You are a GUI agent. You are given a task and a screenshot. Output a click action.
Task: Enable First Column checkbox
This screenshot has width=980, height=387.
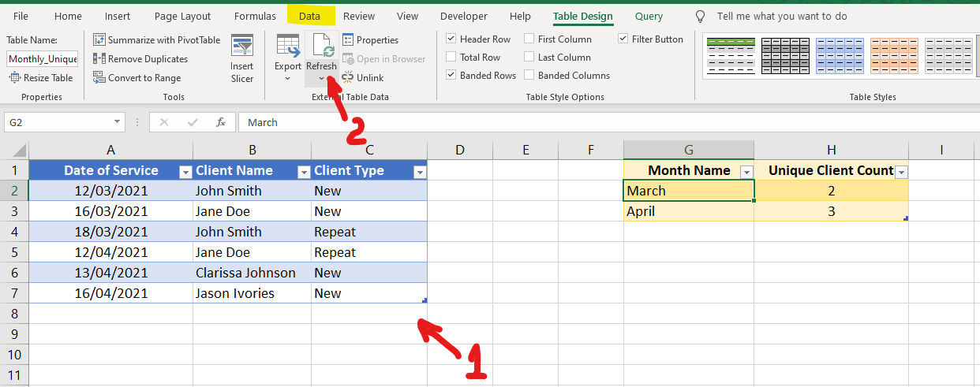[529, 39]
